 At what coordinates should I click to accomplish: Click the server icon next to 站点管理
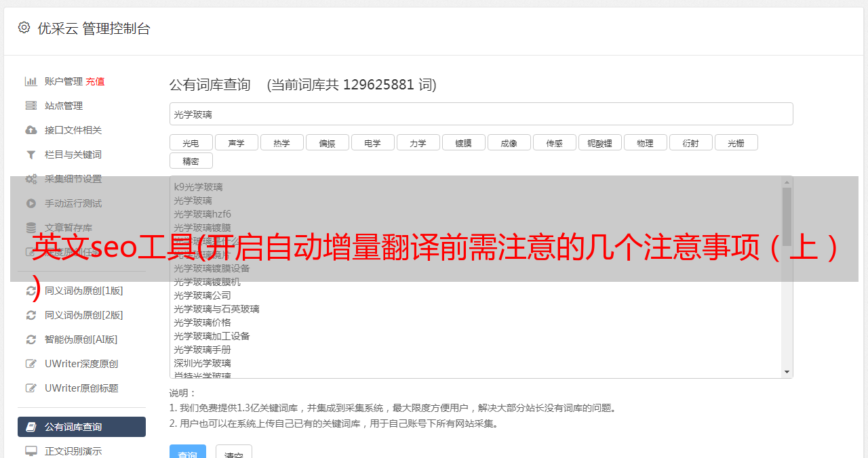pyautogui.click(x=31, y=106)
